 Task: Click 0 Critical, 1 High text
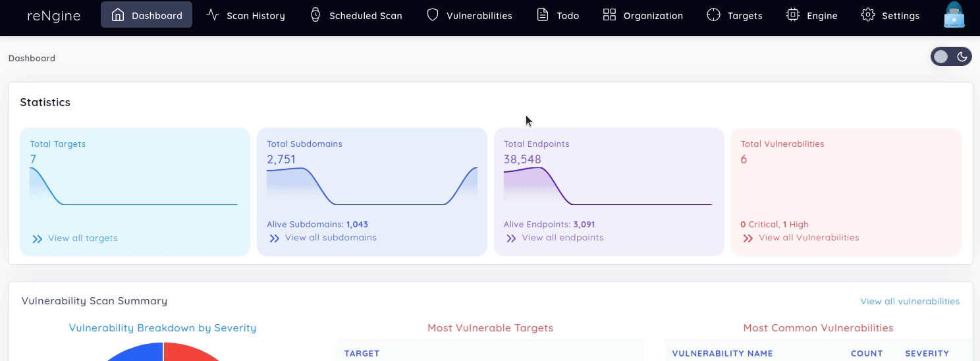(x=775, y=225)
